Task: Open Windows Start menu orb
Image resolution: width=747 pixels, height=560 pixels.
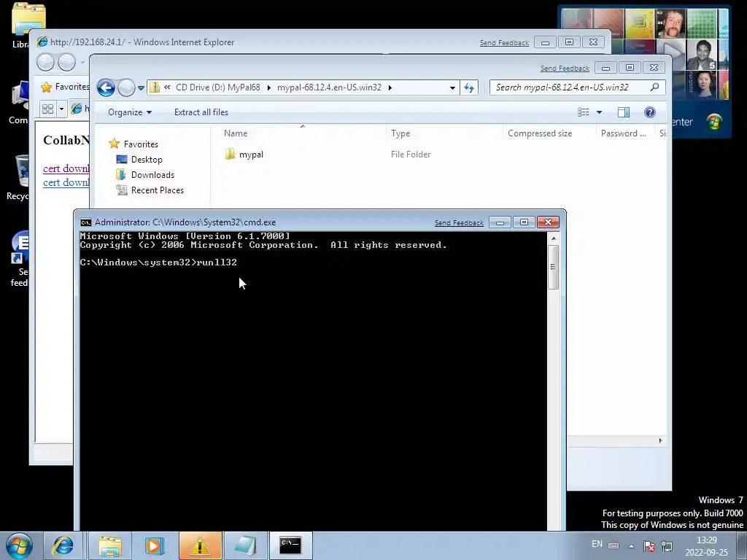Action: pyautogui.click(x=19, y=545)
